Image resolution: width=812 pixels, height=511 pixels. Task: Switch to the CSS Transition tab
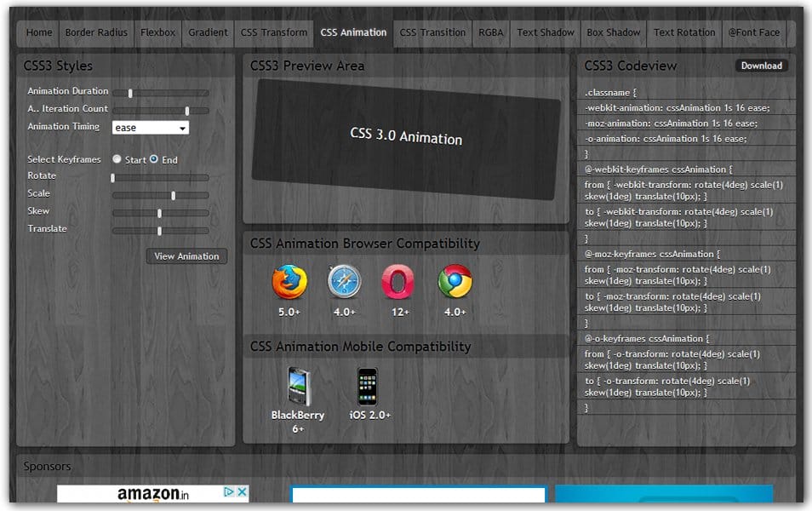tap(432, 32)
